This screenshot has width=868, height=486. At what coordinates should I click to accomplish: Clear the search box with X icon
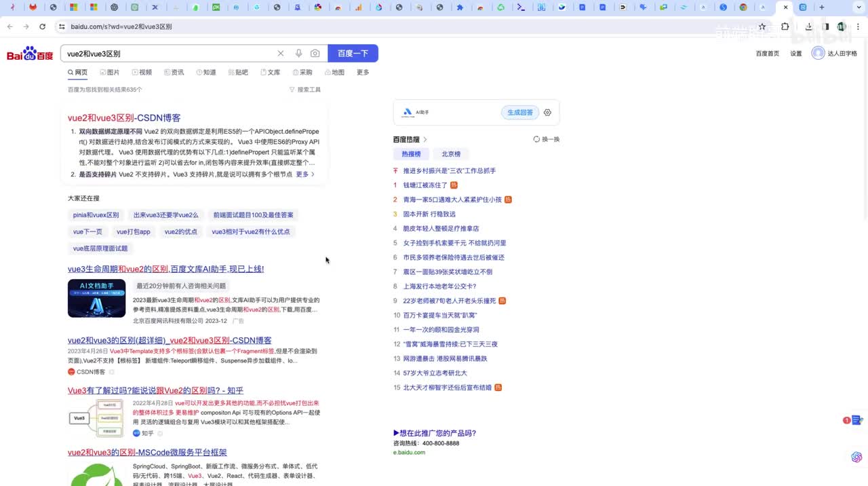point(281,54)
